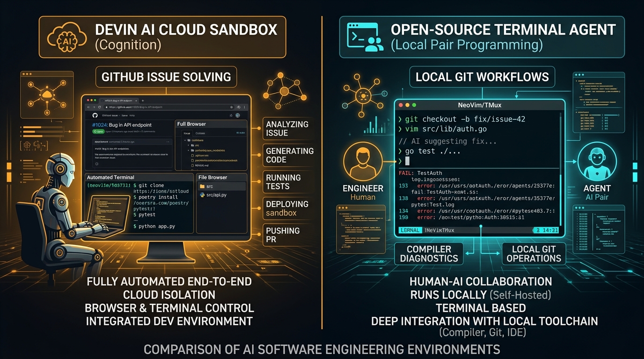Switch to the second tab in Full Browser
Image resolution: width=644 pixels, height=359 pixels.
pyautogui.click(x=200, y=133)
